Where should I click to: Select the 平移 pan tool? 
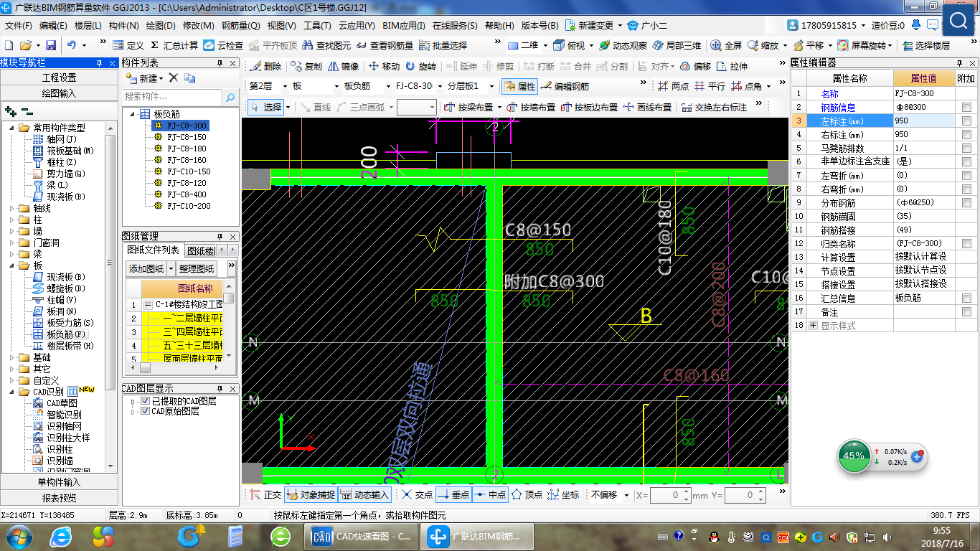(808, 45)
